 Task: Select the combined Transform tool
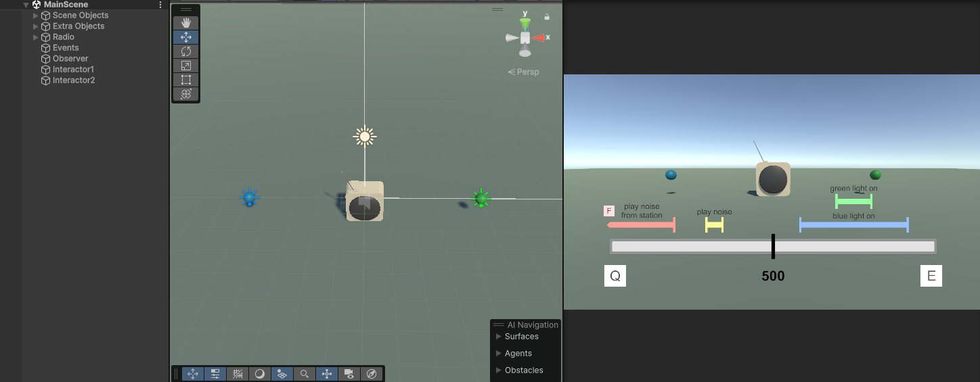point(186,94)
